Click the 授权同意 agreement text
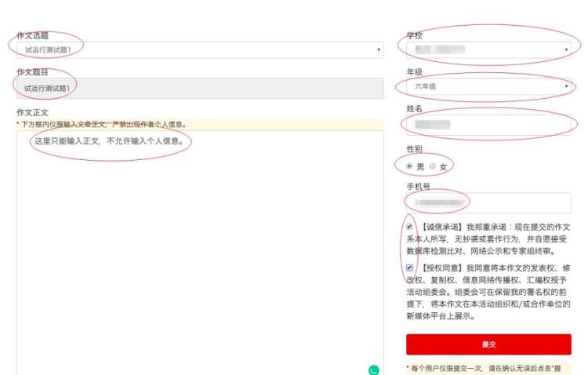588x375 pixels. tap(488, 292)
